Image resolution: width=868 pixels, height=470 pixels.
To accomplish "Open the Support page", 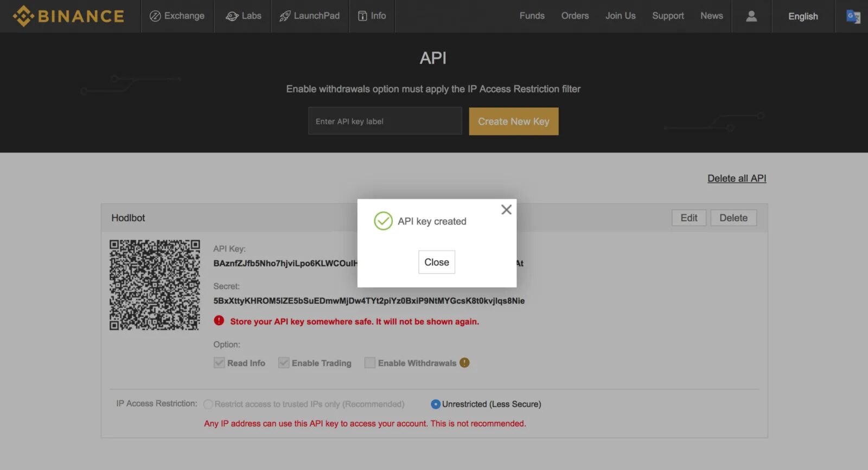I will click(x=668, y=16).
